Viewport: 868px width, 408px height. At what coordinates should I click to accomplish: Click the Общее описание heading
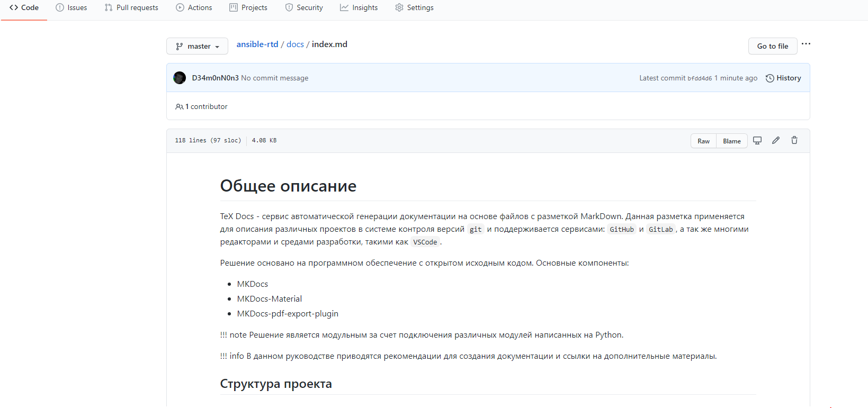288,186
